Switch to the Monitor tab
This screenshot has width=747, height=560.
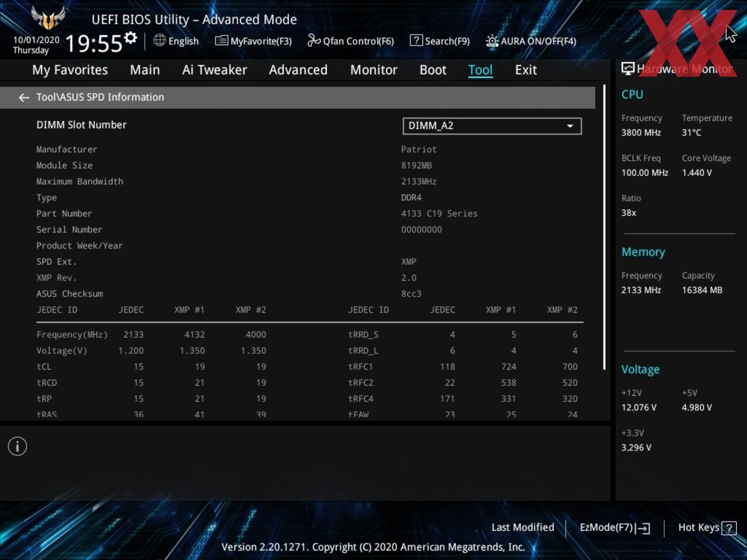pyautogui.click(x=374, y=70)
